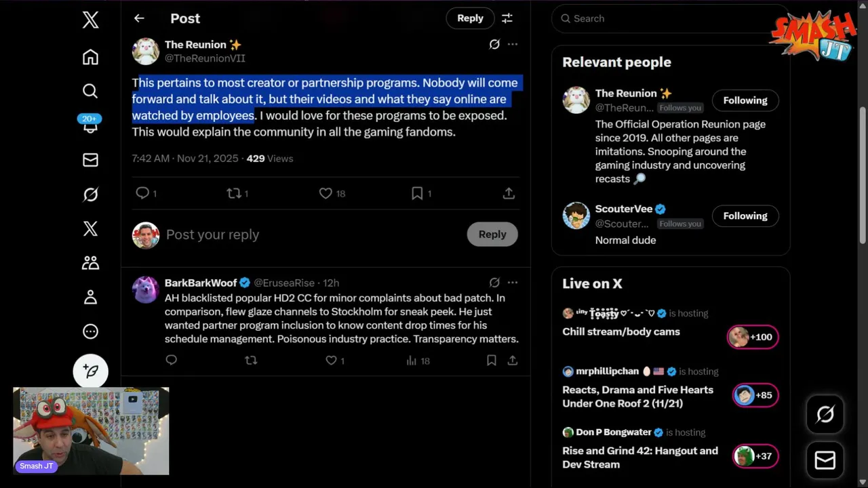Open Communities icon in left sidebar
Viewport: 868px width, 488px height.
(x=90, y=263)
